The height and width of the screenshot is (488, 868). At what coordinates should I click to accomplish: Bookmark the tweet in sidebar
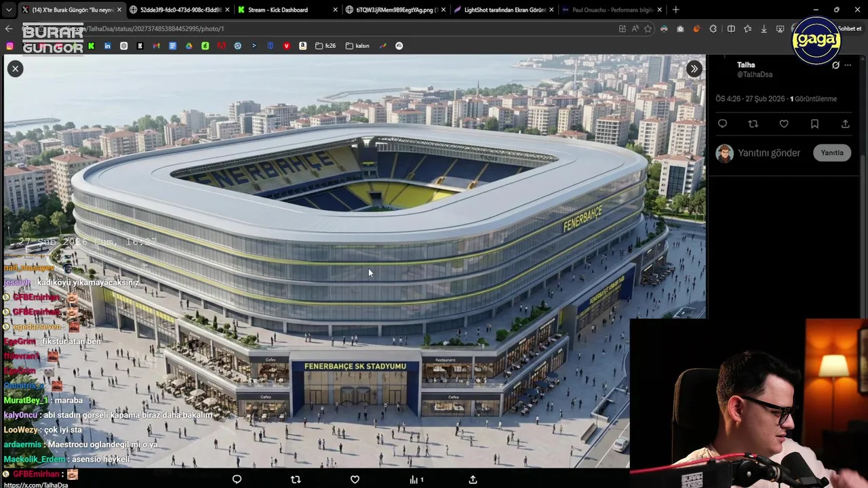click(814, 124)
